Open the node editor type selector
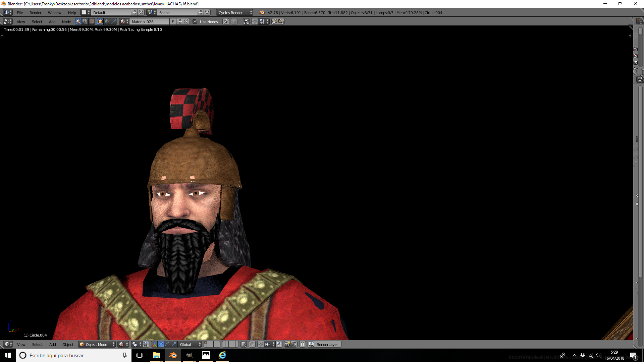The height and width of the screenshot is (362, 644). [8, 21]
